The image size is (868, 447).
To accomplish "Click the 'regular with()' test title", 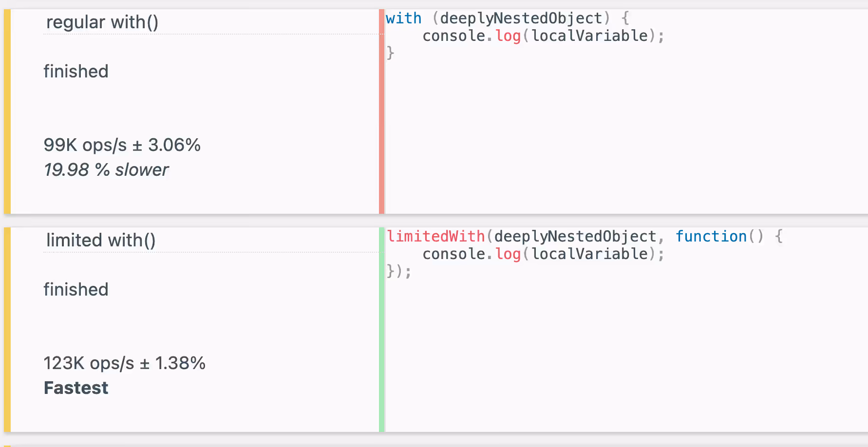I will point(102,22).
